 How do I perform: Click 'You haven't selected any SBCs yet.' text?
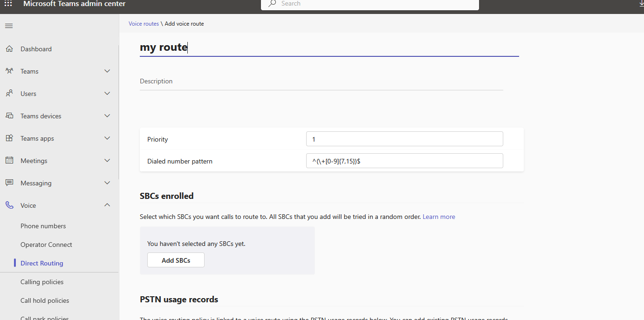(196, 244)
